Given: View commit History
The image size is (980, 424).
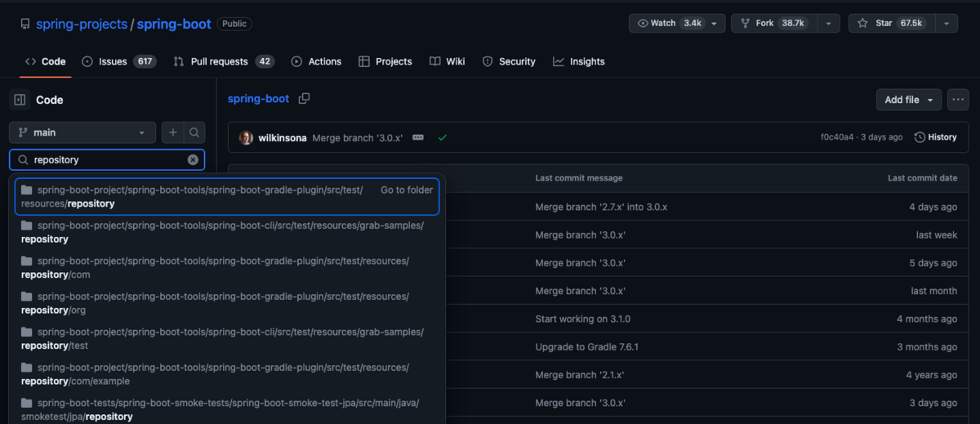Looking at the screenshot, I should click(935, 137).
